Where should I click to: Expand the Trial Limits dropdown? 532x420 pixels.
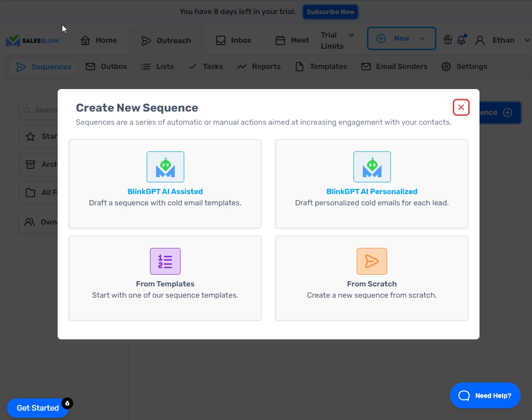click(337, 40)
